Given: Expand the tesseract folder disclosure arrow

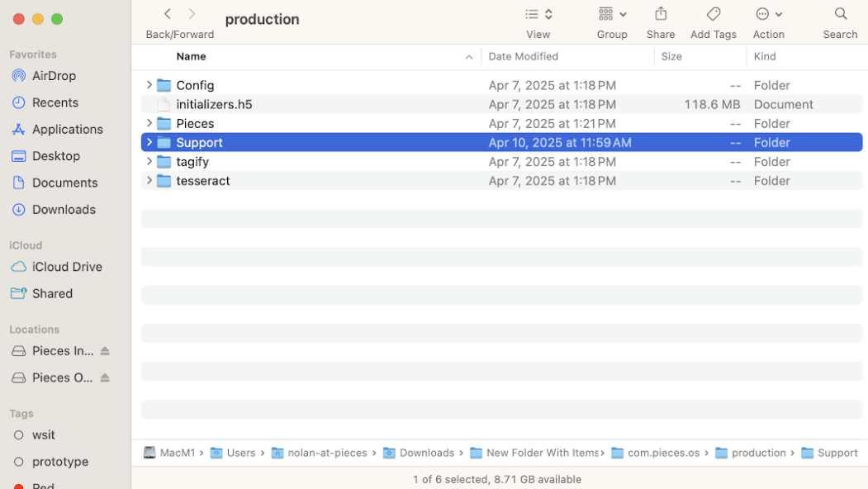Looking at the screenshot, I should click(x=149, y=181).
